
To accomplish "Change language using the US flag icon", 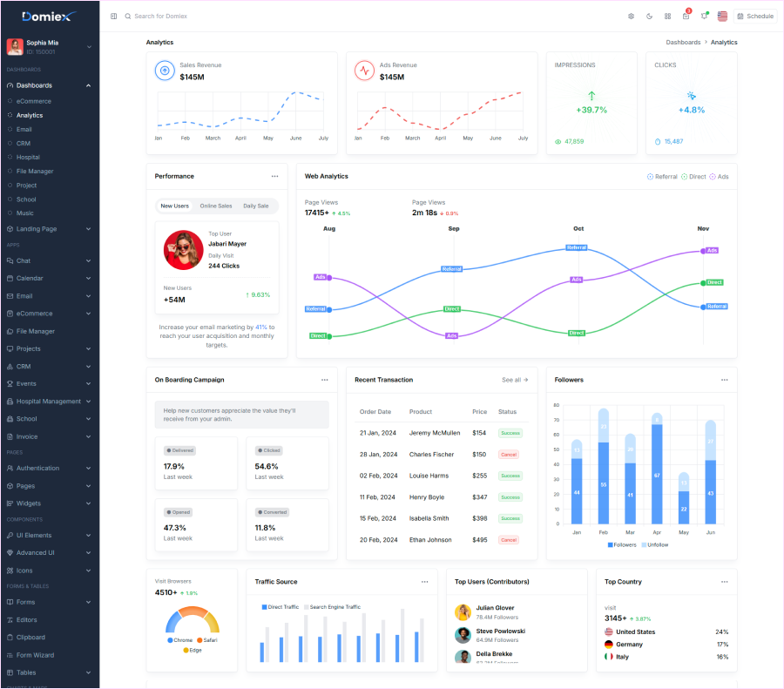I will 722,16.
